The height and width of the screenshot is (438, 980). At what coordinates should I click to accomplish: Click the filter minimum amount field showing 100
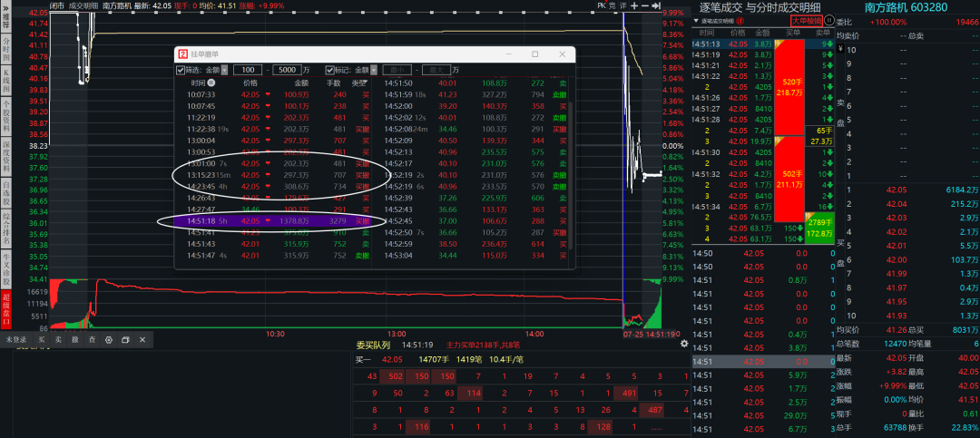tap(247, 70)
